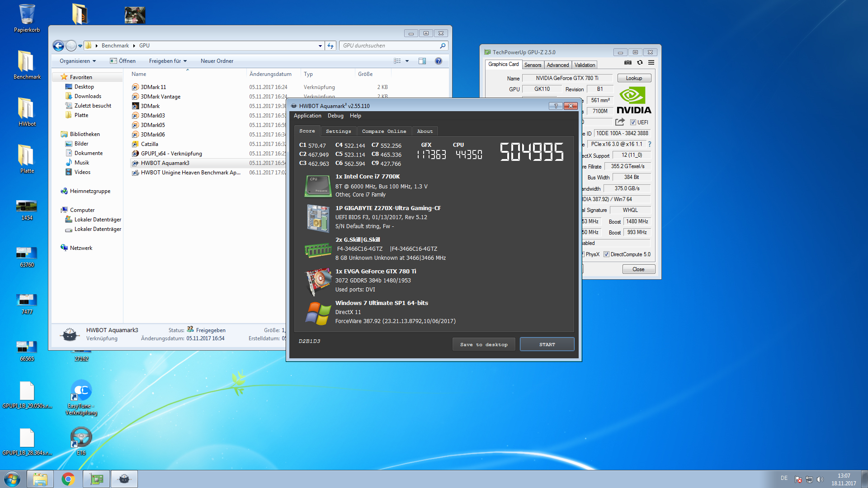868x488 pixels.
Task: Click the Öffnen toolbar button
Action: 123,61
